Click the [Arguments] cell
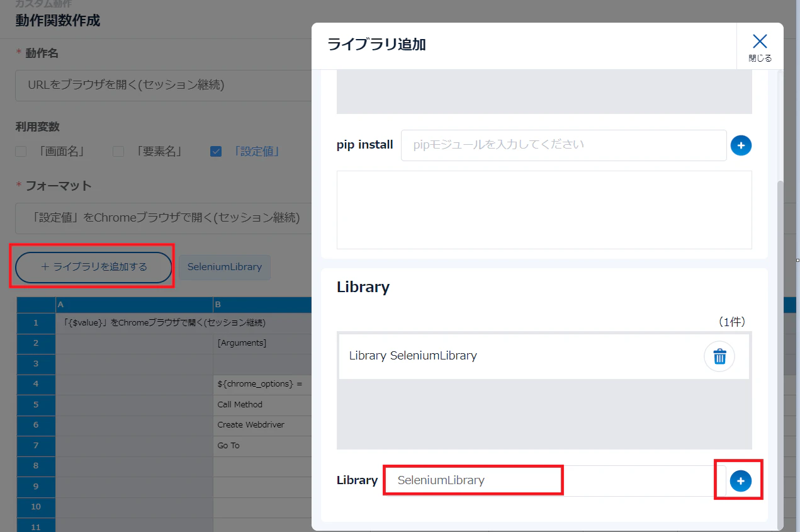This screenshot has width=800, height=532. pyautogui.click(x=262, y=343)
